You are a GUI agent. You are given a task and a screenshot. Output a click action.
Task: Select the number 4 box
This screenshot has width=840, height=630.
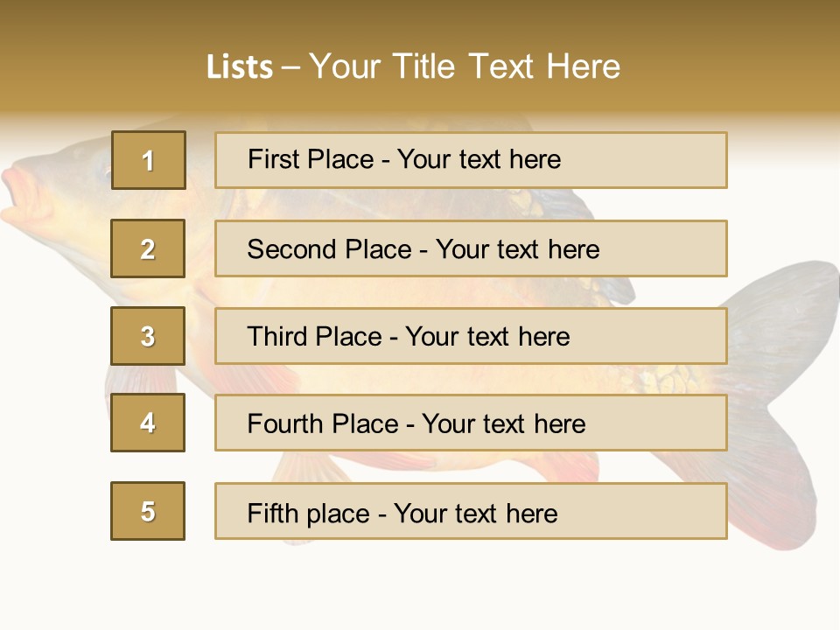click(148, 423)
